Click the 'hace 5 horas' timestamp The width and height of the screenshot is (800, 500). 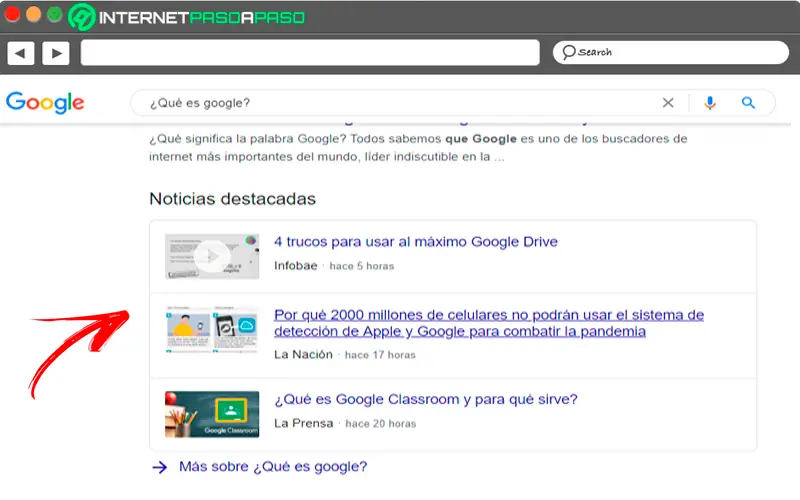pyautogui.click(x=362, y=266)
